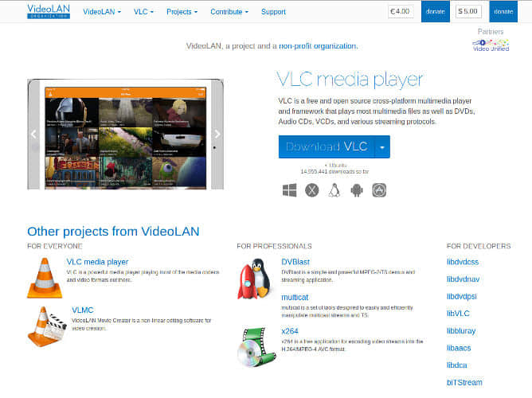
Task: Click the VLC media player main heading
Action: click(x=350, y=80)
